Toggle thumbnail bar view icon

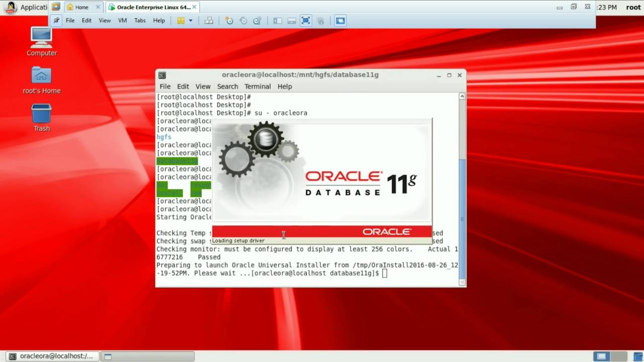point(291,21)
